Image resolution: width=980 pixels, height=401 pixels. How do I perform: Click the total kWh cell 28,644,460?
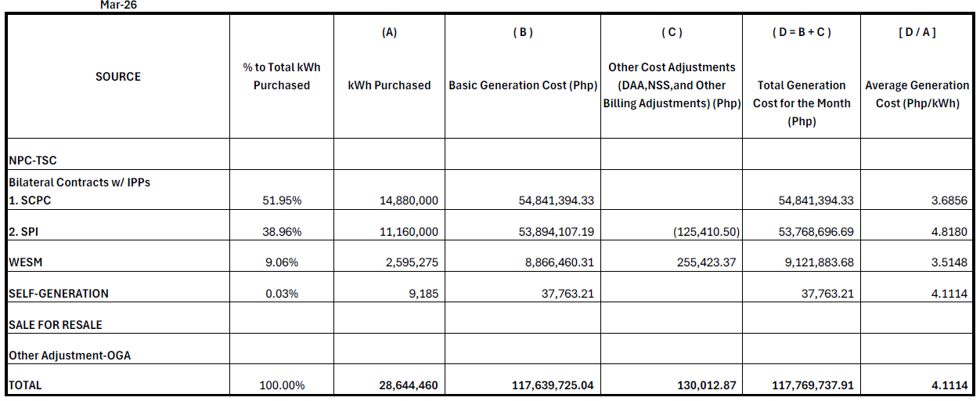click(405, 385)
